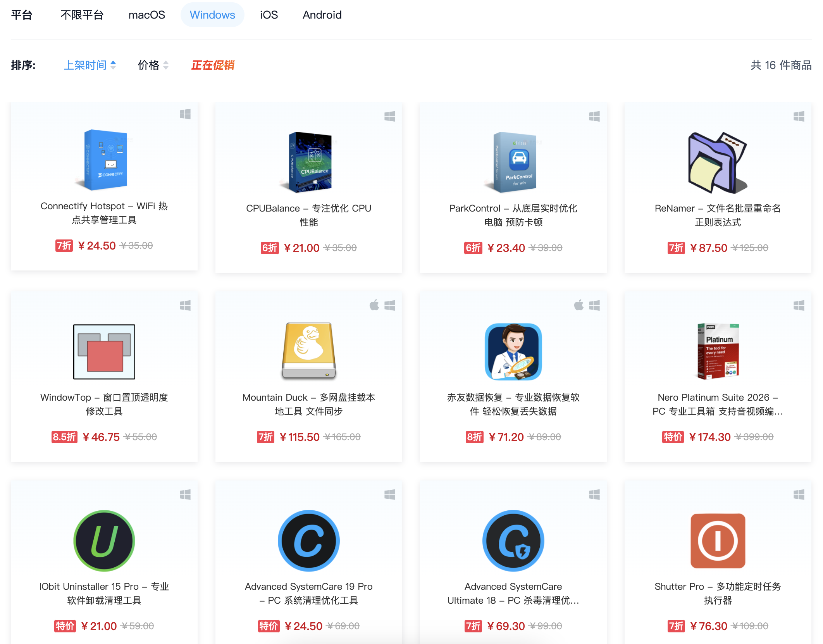Open the ReNamer folder icon
This screenshot has height=644, width=823.
[718, 162]
